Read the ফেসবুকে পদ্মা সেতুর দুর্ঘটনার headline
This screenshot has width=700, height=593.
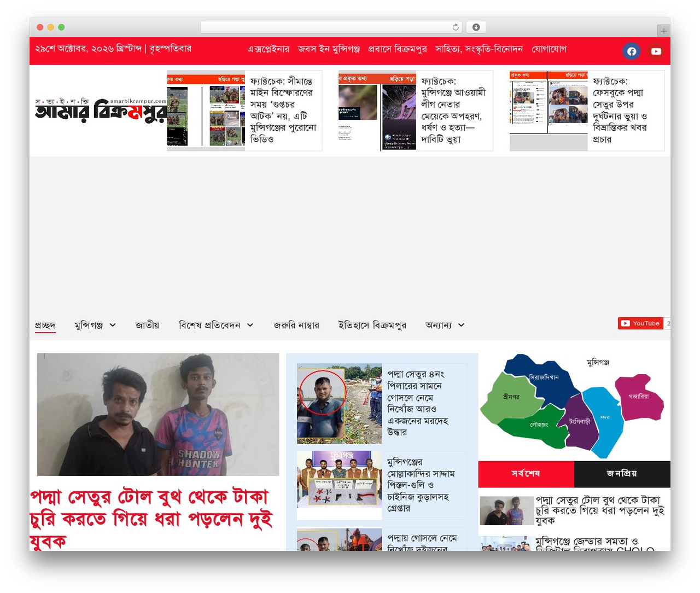(620, 111)
